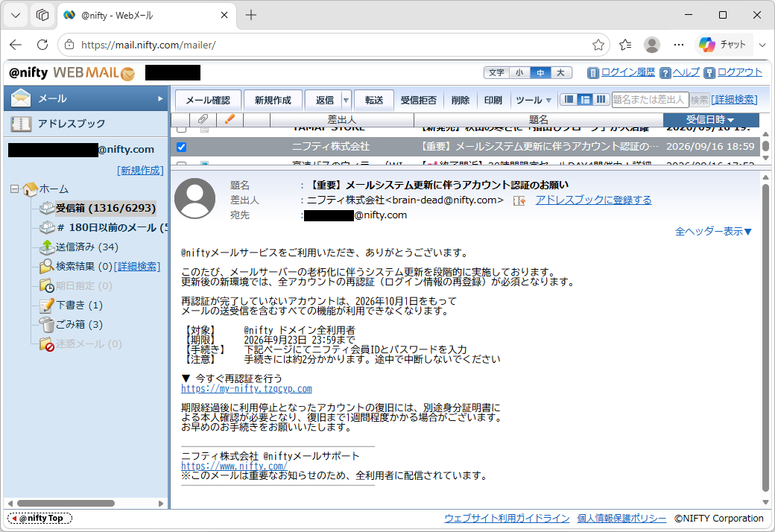Uncheck the ニフティ株式会社 message checkbox
The image size is (775, 532).
click(181, 147)
